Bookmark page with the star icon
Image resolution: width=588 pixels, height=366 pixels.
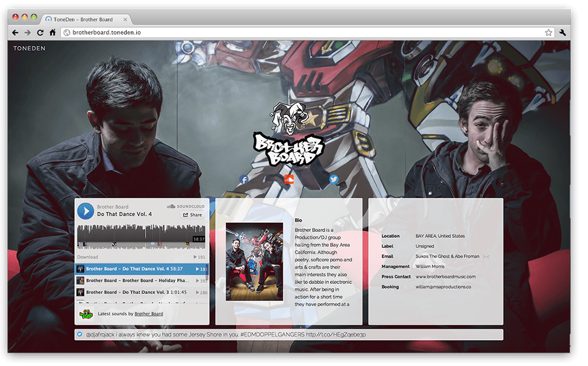(x=548, y=33)
